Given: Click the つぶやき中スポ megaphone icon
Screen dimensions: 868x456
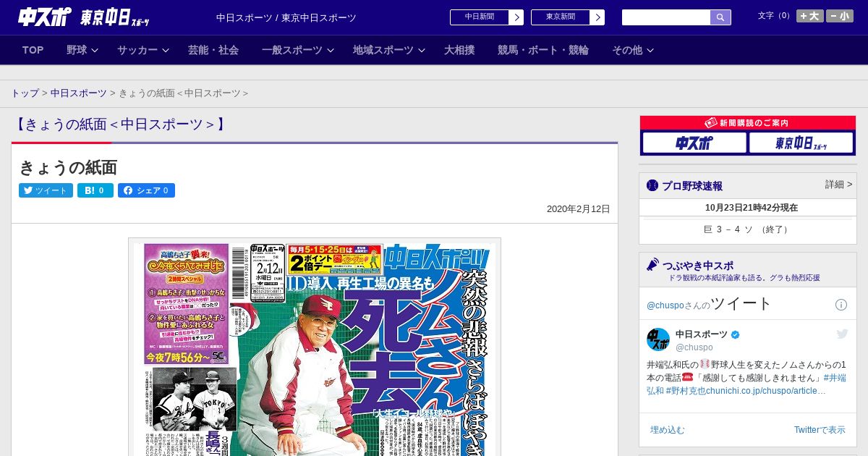Looking at the screenshot, I should tap(653, 265).
